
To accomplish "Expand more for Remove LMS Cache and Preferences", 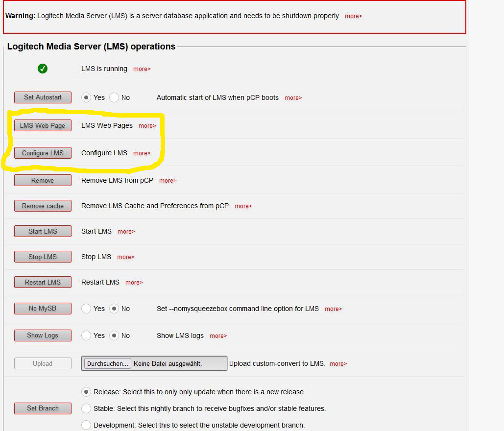I will point(243,206).
